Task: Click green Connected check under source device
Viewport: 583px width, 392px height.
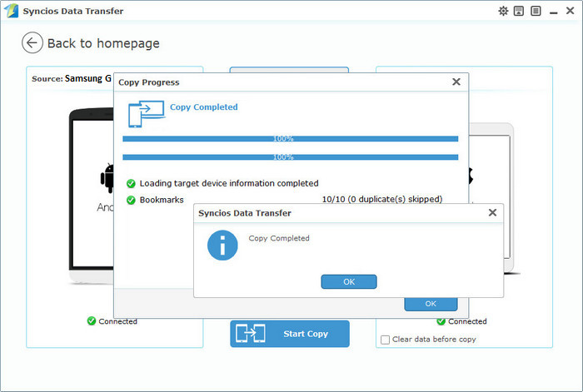Action: click(92, 320)
